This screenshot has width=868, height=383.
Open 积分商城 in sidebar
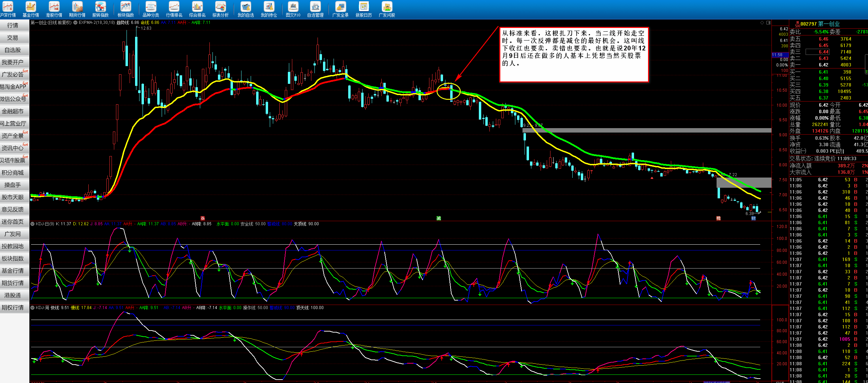[14, 173]
